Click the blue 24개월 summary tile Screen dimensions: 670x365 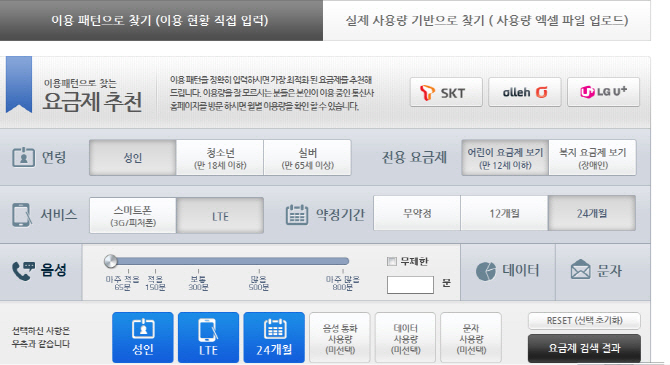coord(274,338)
